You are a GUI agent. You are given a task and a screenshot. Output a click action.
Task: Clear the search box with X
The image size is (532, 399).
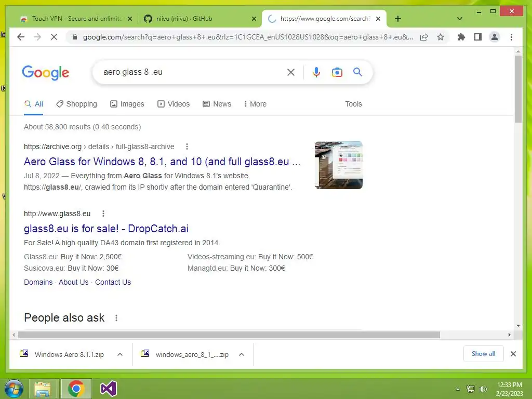pyautogui.click(x=291, y=72)
